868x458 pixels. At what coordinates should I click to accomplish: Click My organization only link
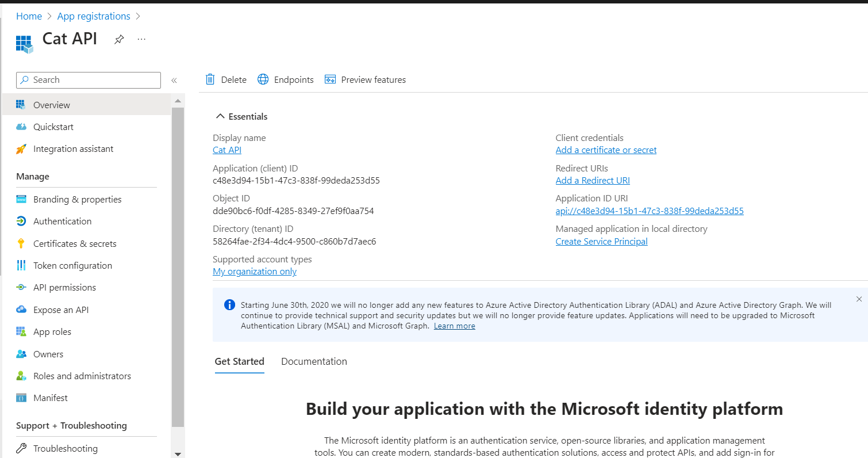[255, 272]
